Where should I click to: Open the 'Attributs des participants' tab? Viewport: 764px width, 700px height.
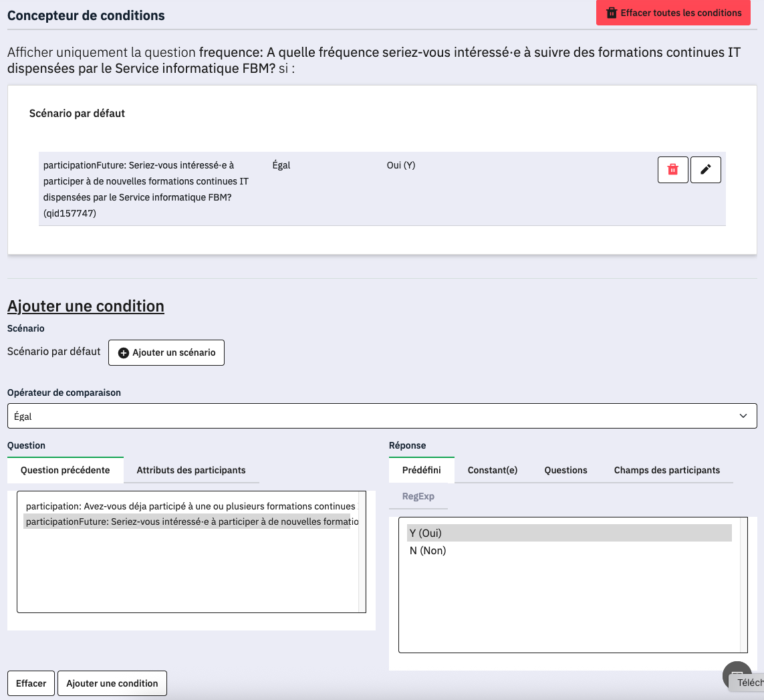click(191, 470)
